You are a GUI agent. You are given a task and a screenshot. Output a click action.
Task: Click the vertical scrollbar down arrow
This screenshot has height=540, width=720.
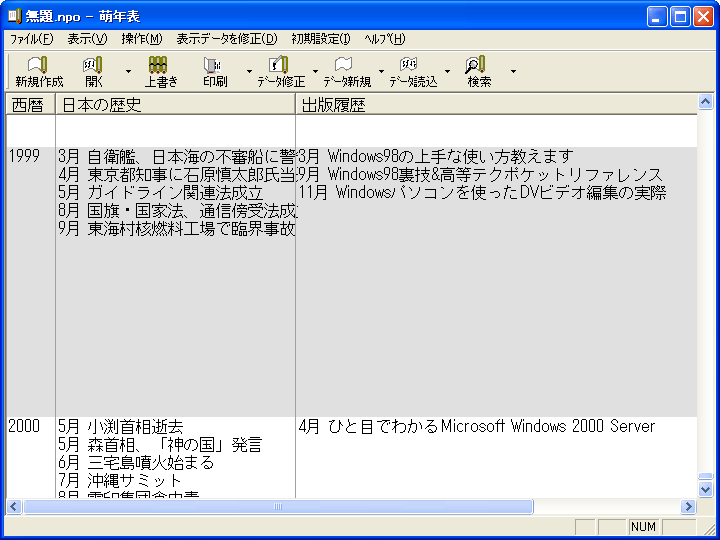point(706,489)
